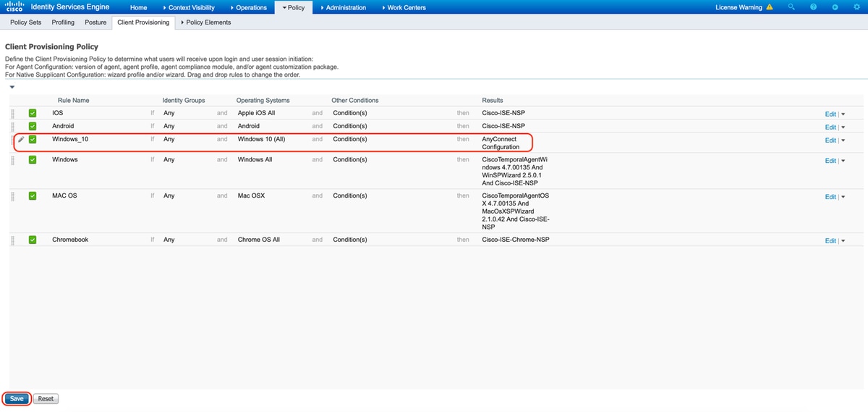This screenshot has height=412, width=868.
Task: Click Edit link for Chromebook rule
Action: (x=830, y=241)
